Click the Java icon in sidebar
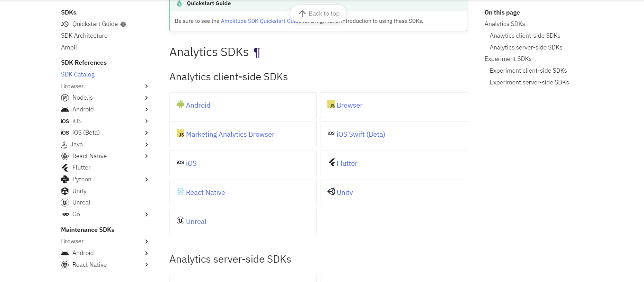Screen dimensions: 644x282 tap(64, 144)
